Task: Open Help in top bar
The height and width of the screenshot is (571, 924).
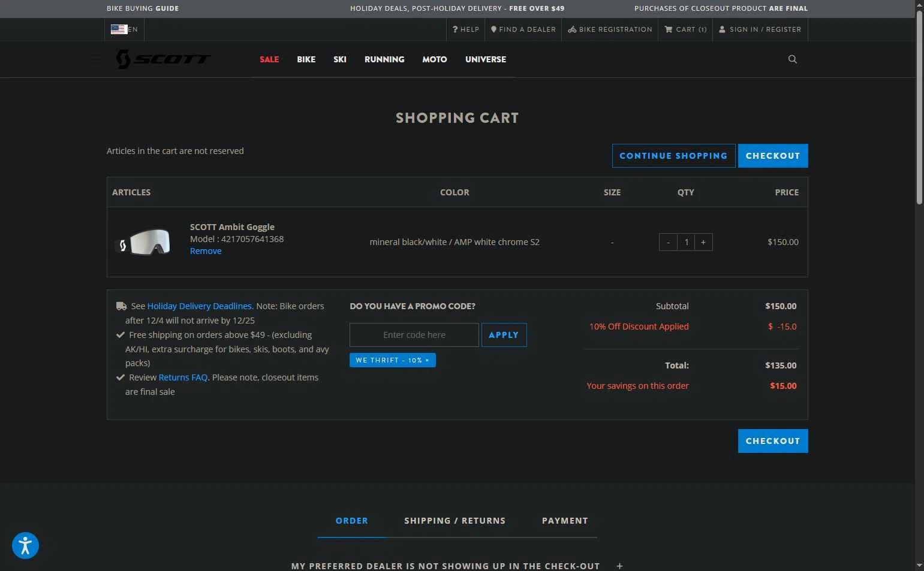Action: point(466,29)
